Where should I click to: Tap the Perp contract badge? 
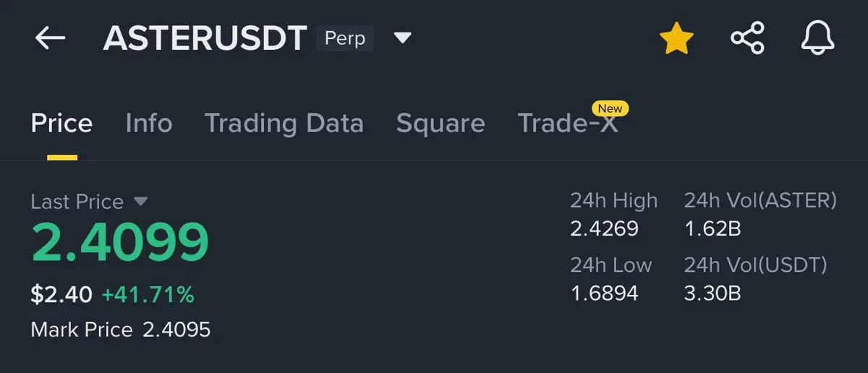coord(345,38)
